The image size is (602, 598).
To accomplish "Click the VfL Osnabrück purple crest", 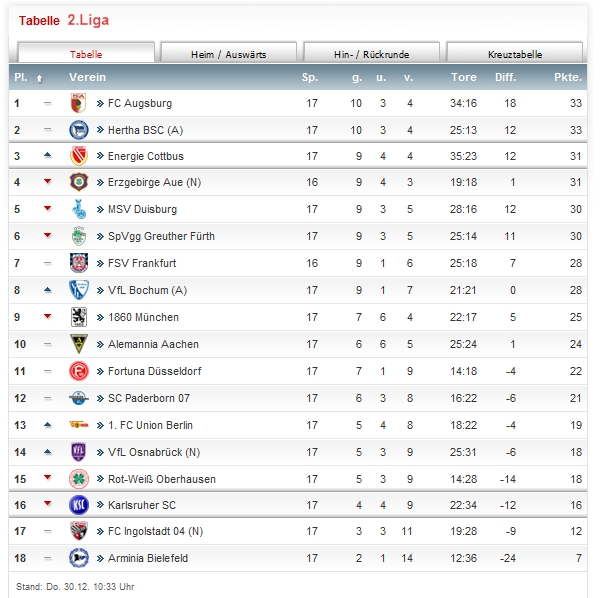I will (x=78, y=452).
